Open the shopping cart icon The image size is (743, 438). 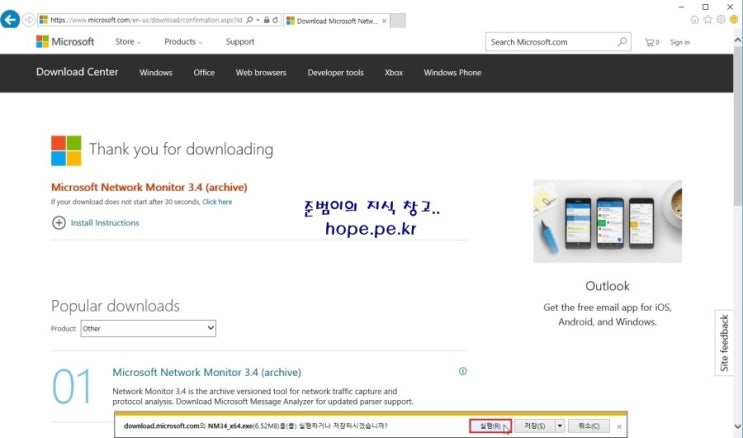pos(651,42)
